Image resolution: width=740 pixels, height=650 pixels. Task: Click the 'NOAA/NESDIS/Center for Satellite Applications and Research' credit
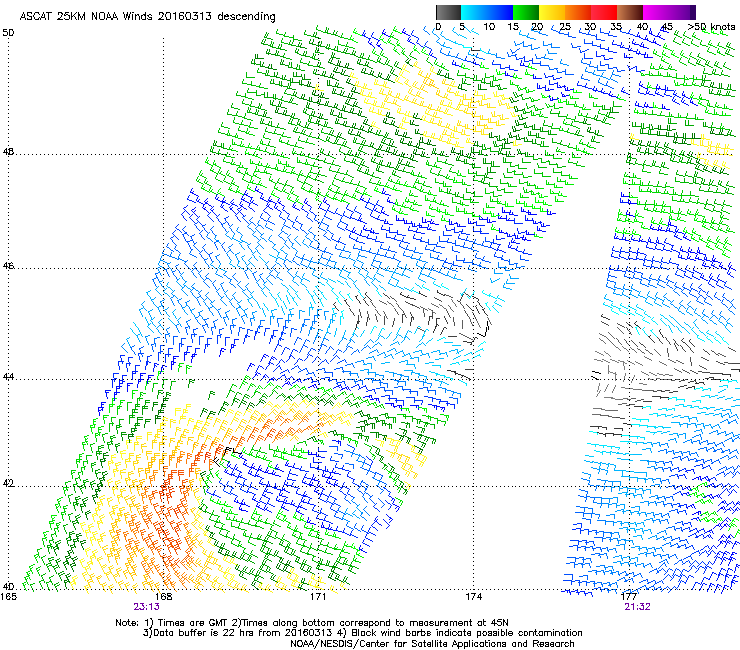(x=432, y=644)
